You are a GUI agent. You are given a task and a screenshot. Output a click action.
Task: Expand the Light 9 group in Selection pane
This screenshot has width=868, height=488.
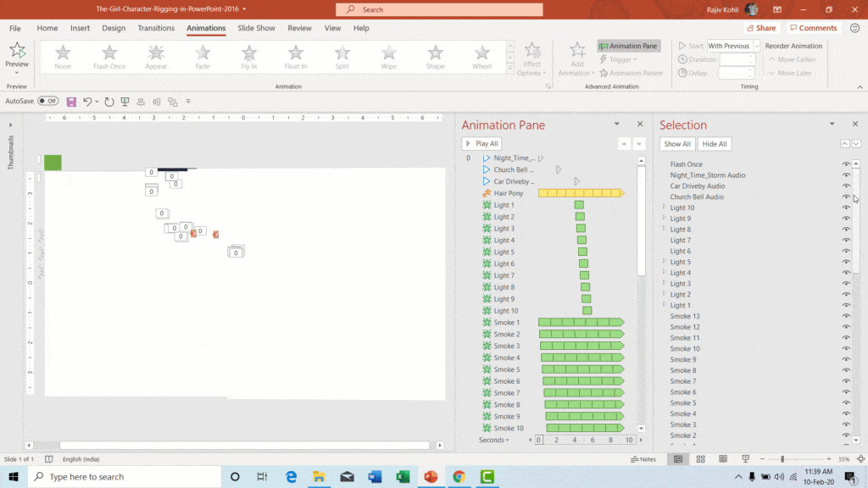(665, 218)
